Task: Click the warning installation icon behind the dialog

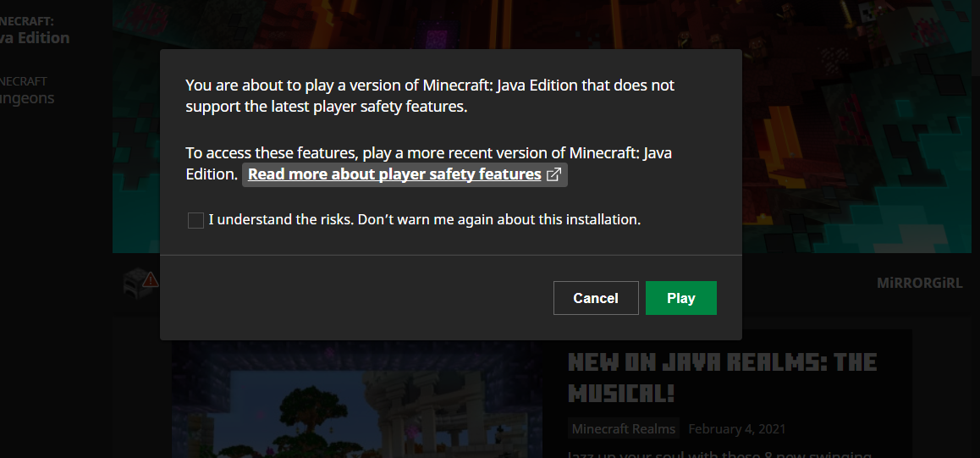Action: pos(140,283)
